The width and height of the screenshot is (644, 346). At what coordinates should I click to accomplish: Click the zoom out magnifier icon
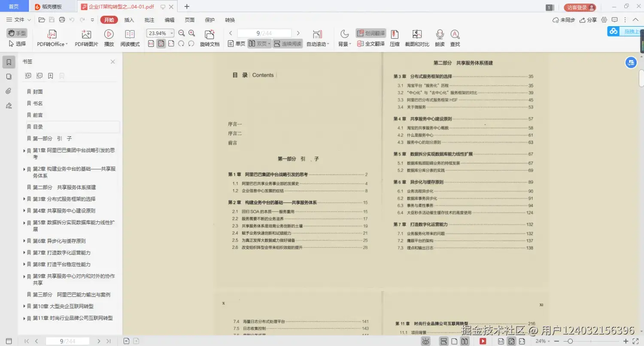click(181, 33)
